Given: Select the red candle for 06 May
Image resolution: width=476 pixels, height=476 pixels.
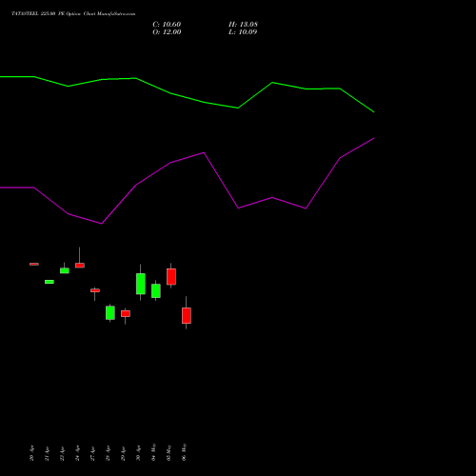Looking at the screenshot, I should [187, 315].
